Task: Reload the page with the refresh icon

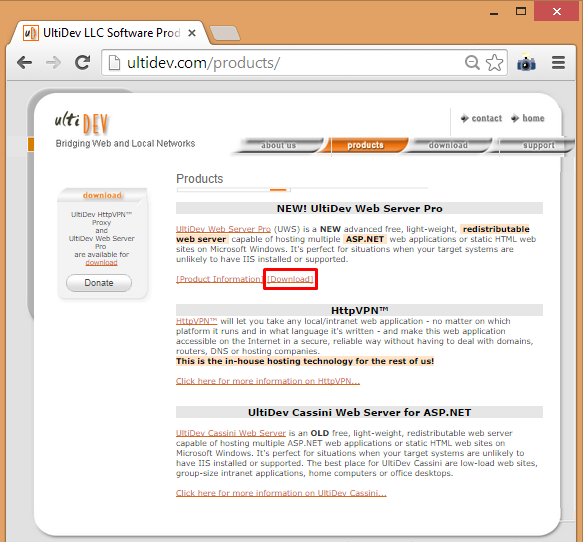Action: tap(83, 62)
